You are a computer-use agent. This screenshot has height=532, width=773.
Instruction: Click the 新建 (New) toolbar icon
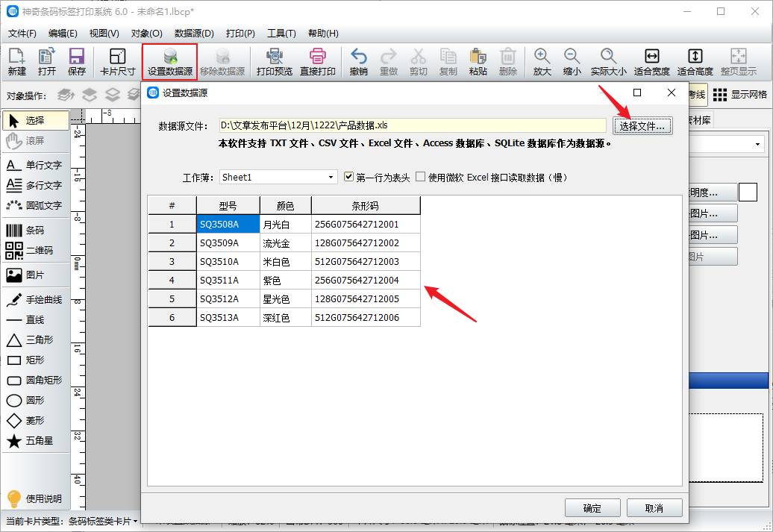pos(16,62)
